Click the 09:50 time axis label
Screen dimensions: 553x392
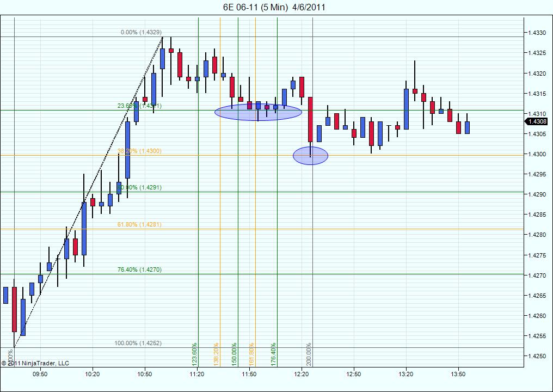pyautogui.click(x=40, y=374)
